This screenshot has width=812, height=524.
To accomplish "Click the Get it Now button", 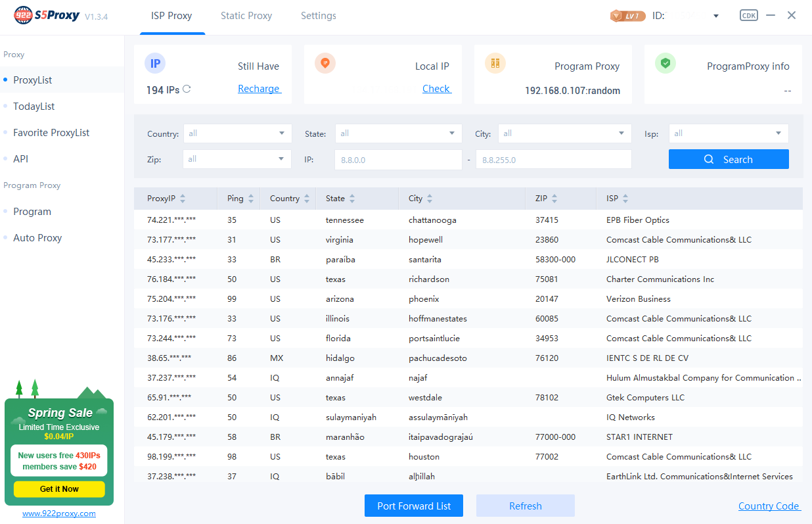I will 59,489.
